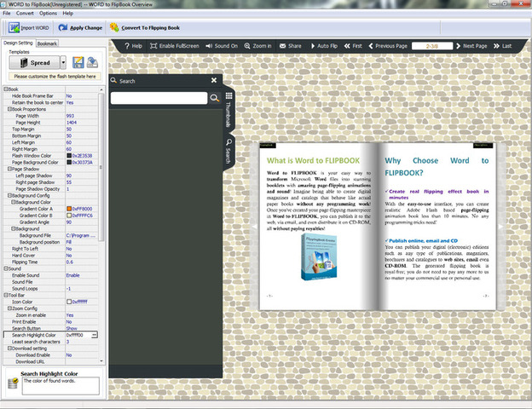Screen dimensions: 532x409
Task: Open the Thumbnails side tab
Action: pos(228,111)
